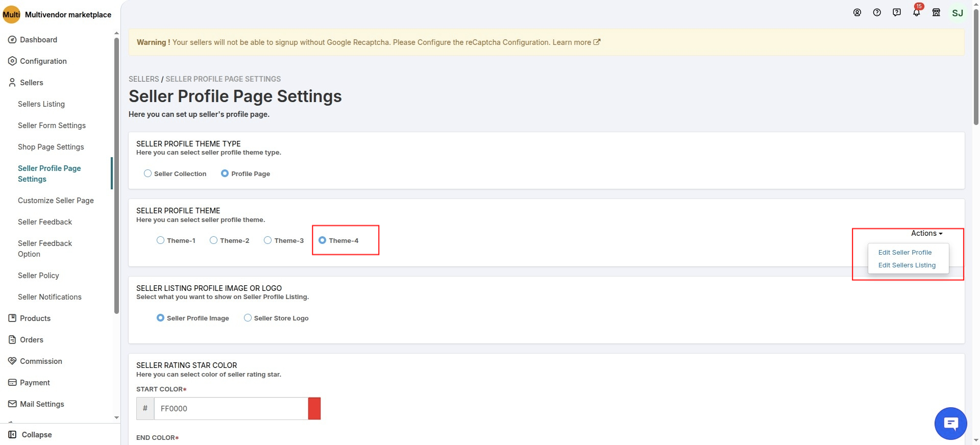The width and height of the screenshot is (980, 445).
Task: Open the notifications bell icon
Action: tap(916, 13)
